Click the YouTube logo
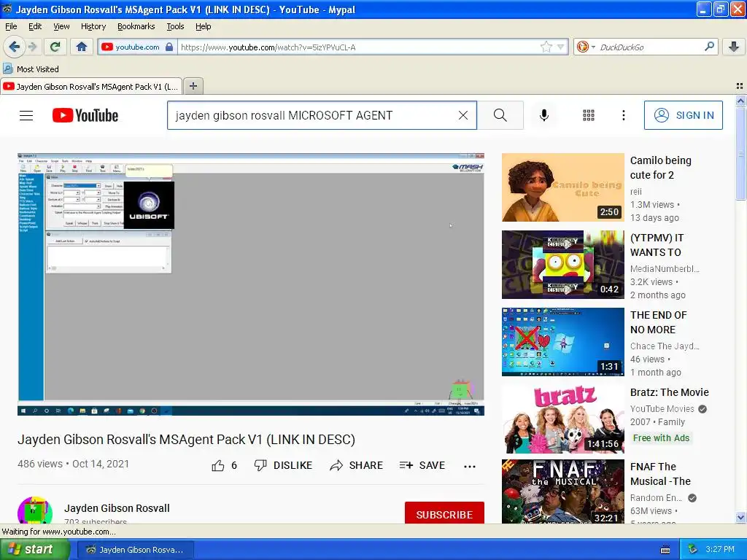The width and height of the screenshot is (747, 560). 85,115
